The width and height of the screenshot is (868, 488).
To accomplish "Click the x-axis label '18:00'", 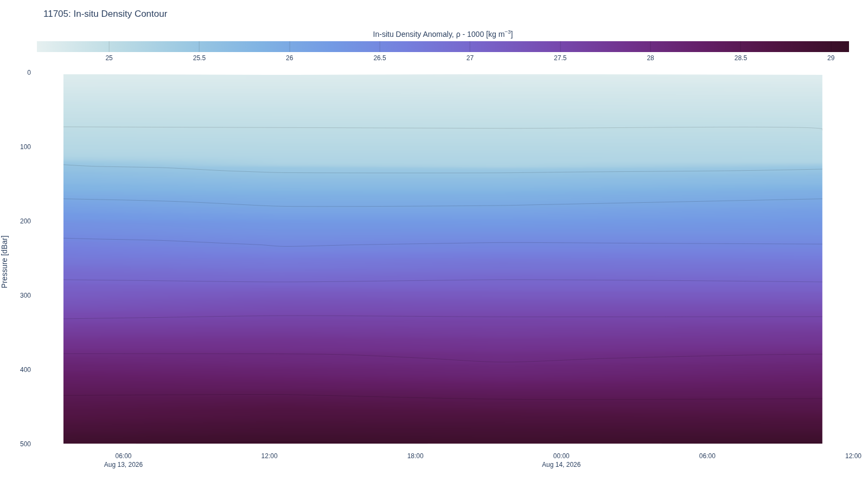I will point(415,456).
